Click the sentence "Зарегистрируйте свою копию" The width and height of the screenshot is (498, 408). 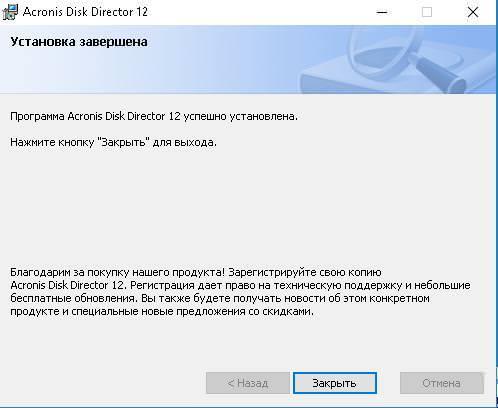point(305,272)
